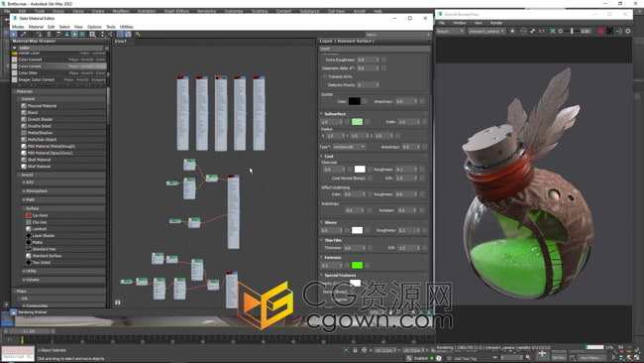Open the Material menu in Slate Material Editor
The width and height of the screenshot is (644, 363).
tap(36, 27)
